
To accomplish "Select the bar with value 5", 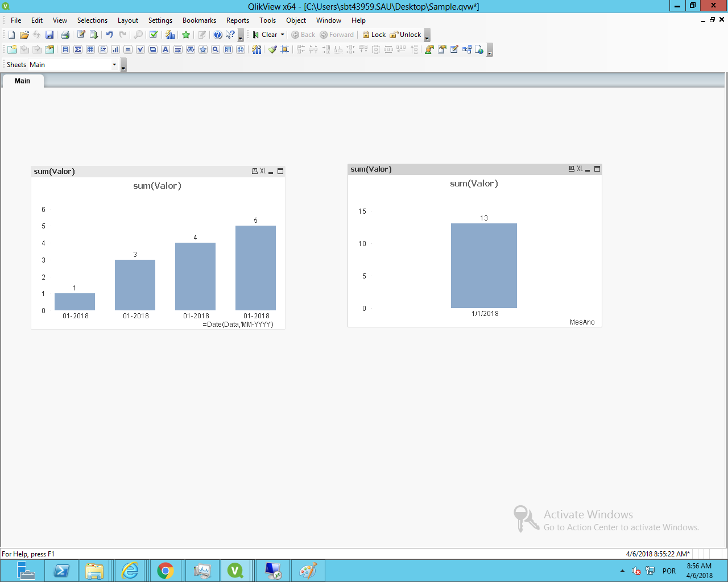I will pyautogui.click(x=255, y=268).
